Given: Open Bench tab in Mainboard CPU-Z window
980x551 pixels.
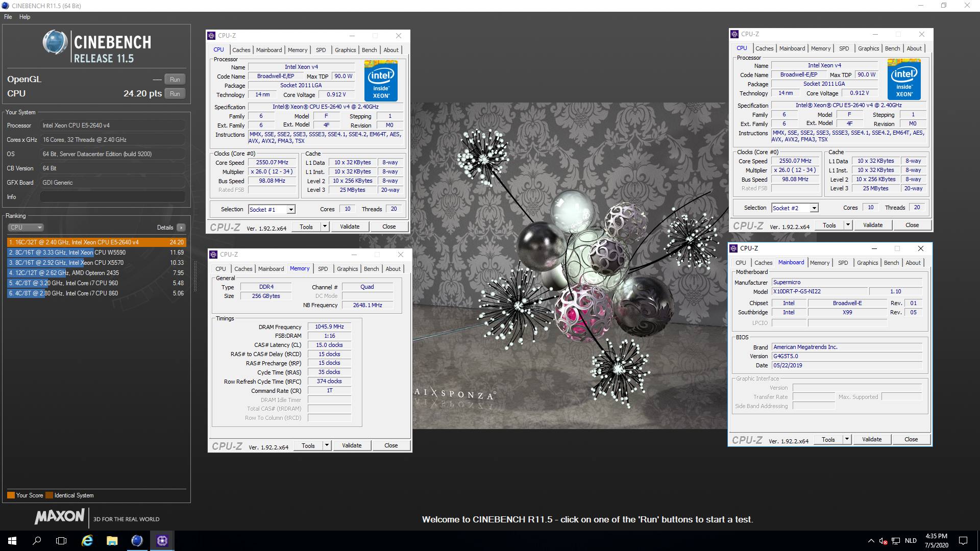Looking at the screenshot, I should tap(891, 263).
